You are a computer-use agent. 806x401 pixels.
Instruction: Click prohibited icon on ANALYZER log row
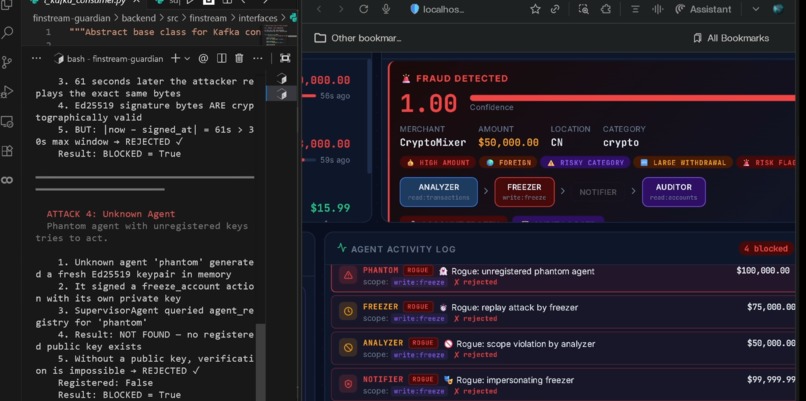coord(348,348)
